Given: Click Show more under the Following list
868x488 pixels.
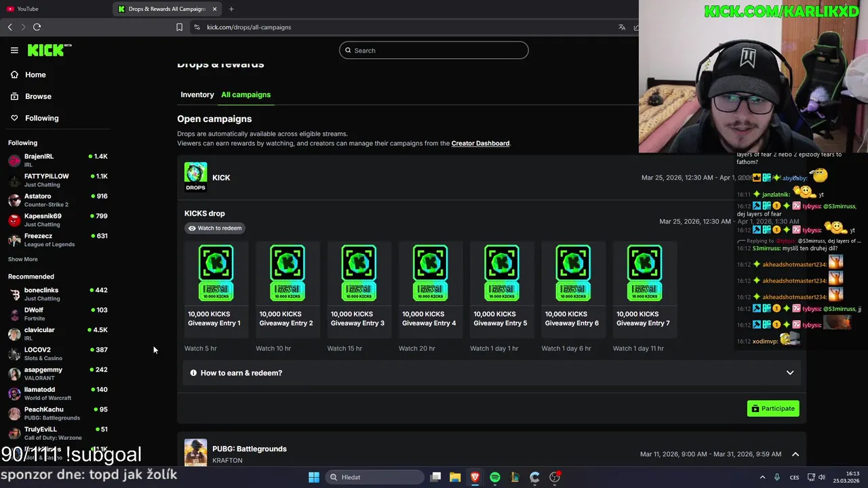Looking at the screenshot, I should 23,259.
